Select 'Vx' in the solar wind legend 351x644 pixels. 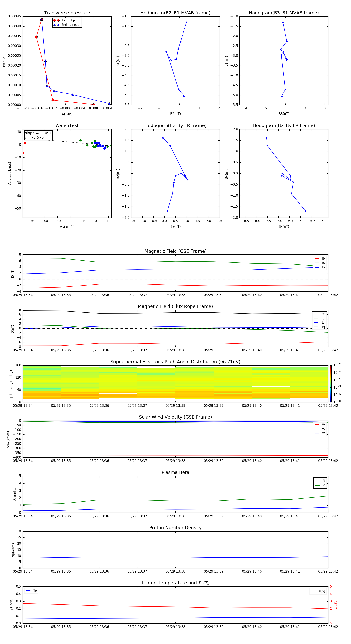pyautogui.click(x=320, y=424)
